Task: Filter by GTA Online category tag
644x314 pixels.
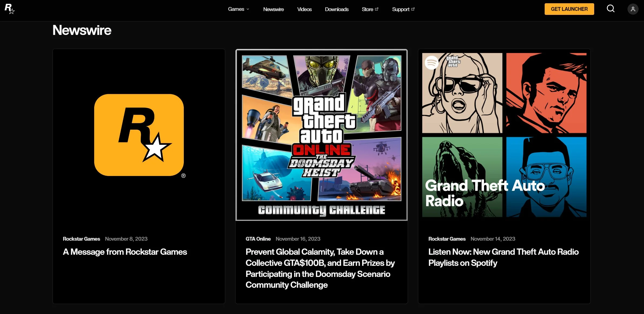Action: point(258,239)
